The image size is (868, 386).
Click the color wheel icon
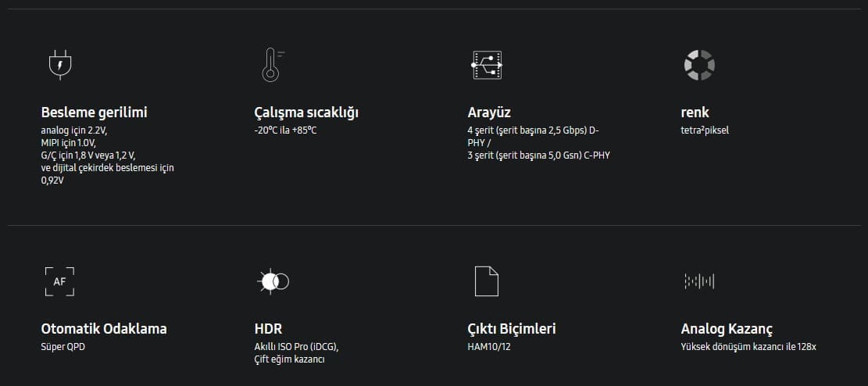699,65
